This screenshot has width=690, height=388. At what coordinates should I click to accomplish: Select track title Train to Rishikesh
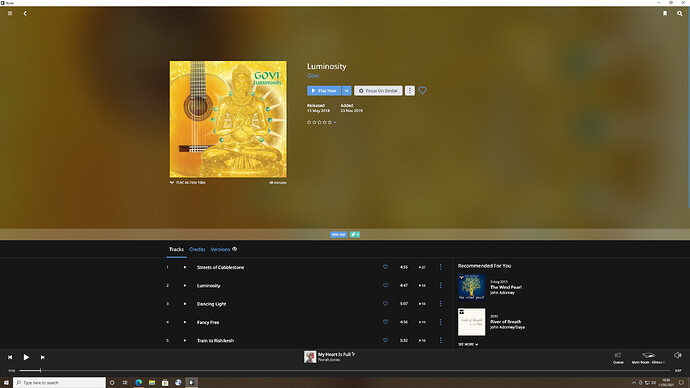(x=215, y=340)
